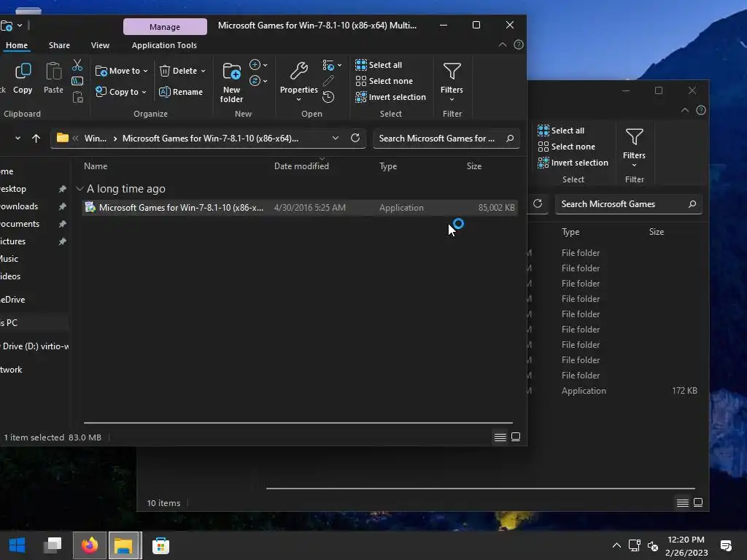This screenshot has height=560, width=747.
Task: Open Videos in the navigation pane
Action: pos(10,276)
